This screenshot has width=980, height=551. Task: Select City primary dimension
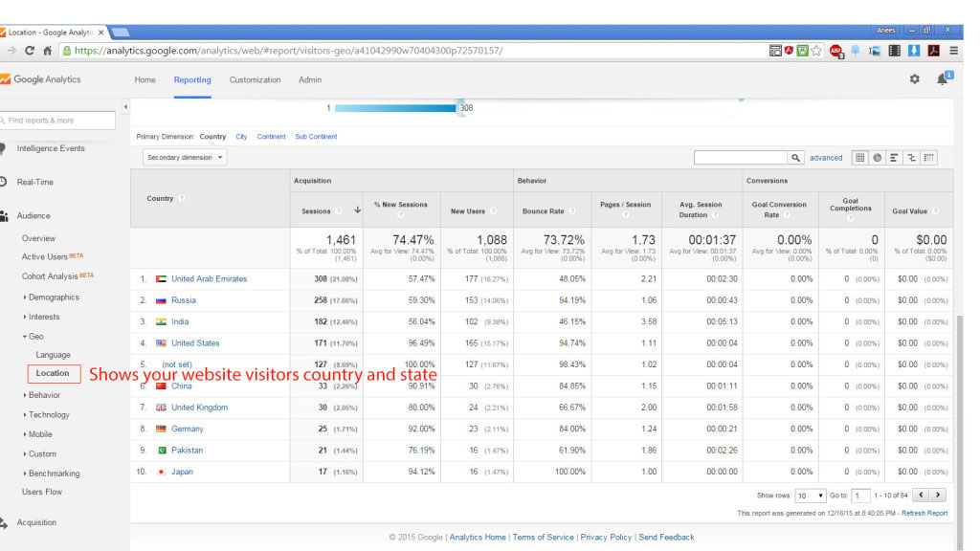click(x=241, y=137)
